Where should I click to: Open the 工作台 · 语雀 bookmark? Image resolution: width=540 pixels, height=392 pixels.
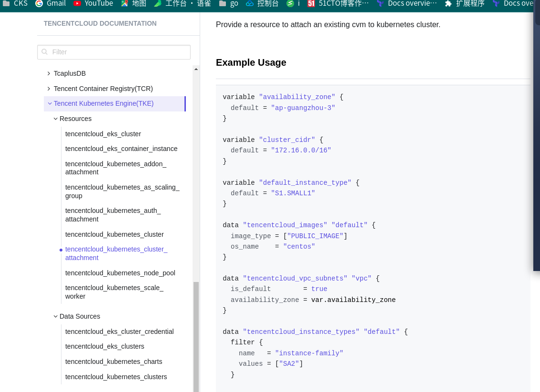(183, 3)
